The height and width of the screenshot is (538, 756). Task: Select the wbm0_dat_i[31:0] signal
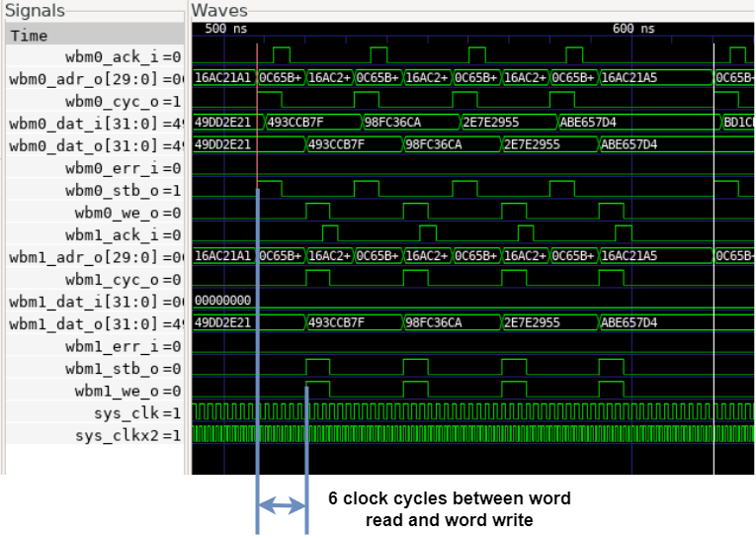point(95,124)
